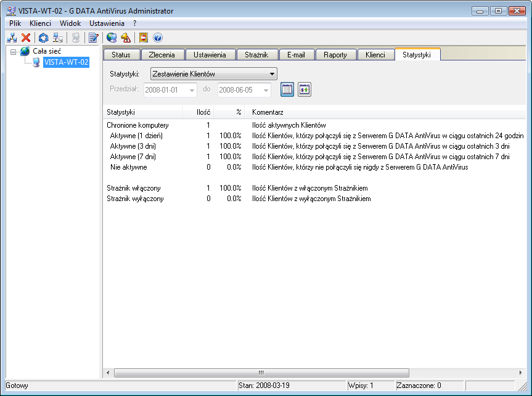Select the Cała sieć tree item
This screenshot has height=396, width=532.
click(47, 51)
